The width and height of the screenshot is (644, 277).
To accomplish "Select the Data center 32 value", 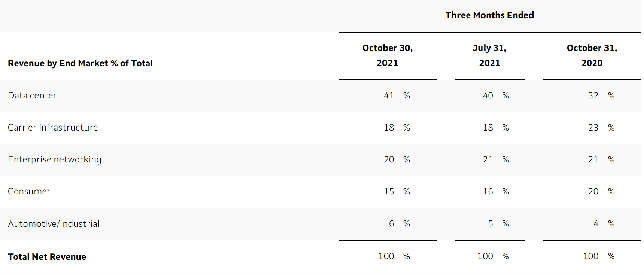I will pyautogui.click(x=593, y=96).
